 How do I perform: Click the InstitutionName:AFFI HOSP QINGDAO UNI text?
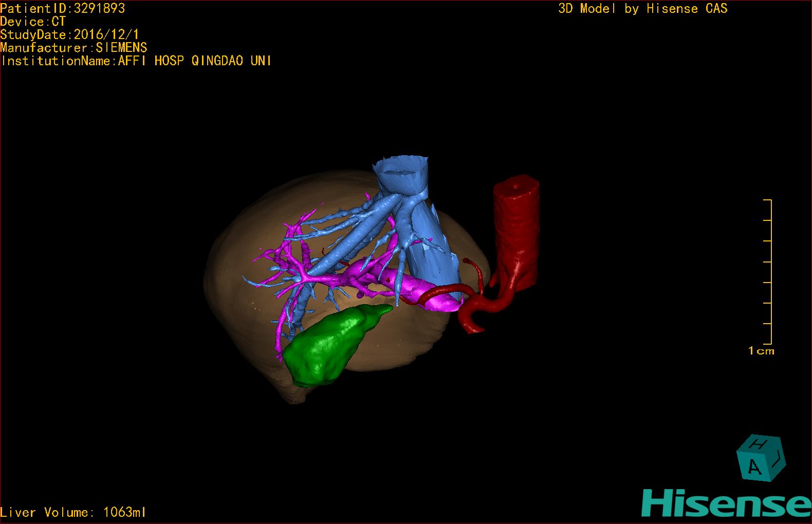click(136, 61)
